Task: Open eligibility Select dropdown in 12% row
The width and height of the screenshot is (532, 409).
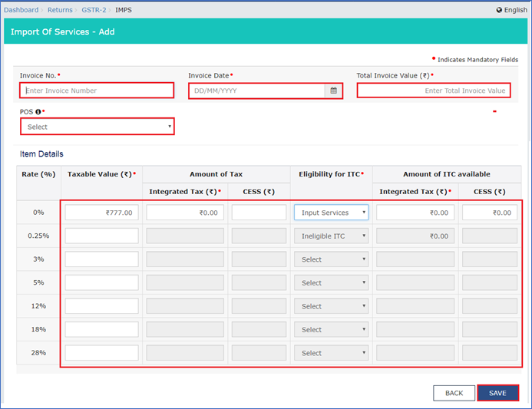Action: coord(332,306)
